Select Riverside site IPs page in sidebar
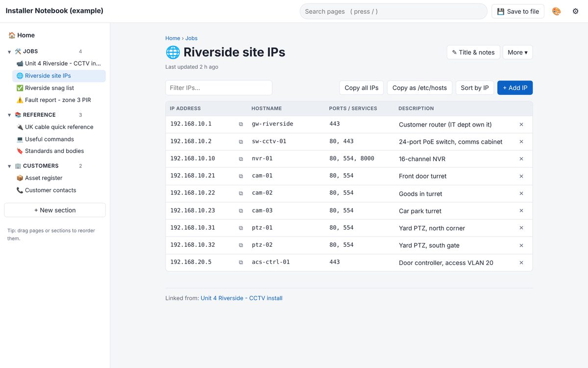The height and width of the screenshot is (368, 588). [59, 76]
